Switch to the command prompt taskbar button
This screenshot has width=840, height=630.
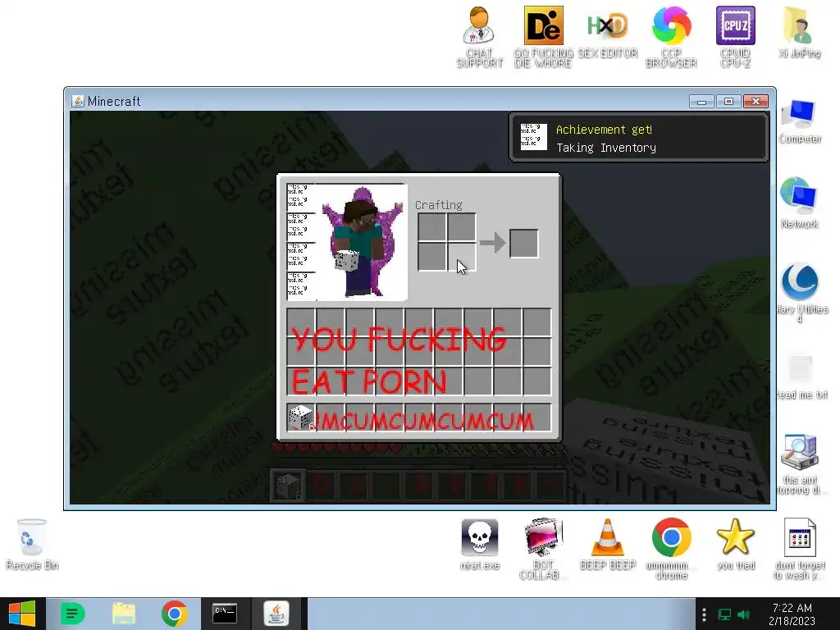pos(225,614)
